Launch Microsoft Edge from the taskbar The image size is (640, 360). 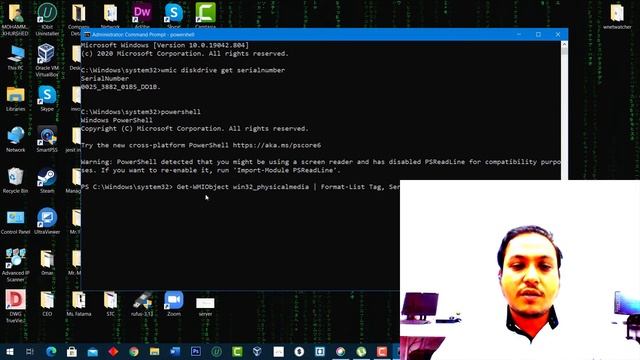[x=51, y=351]
